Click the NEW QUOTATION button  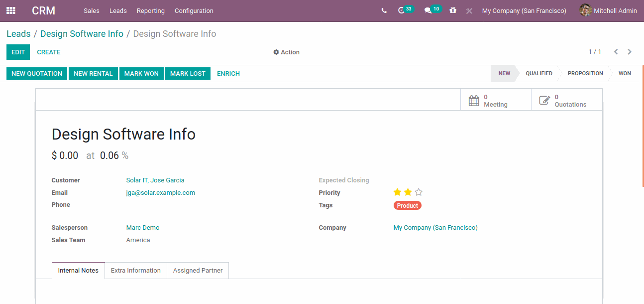(36, 73)
